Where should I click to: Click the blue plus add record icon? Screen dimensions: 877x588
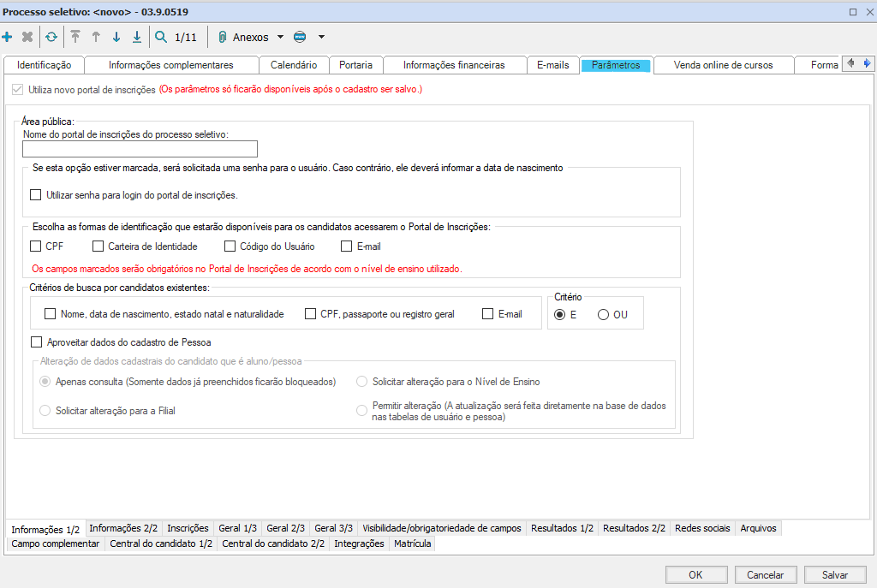[x=8, y=37]
